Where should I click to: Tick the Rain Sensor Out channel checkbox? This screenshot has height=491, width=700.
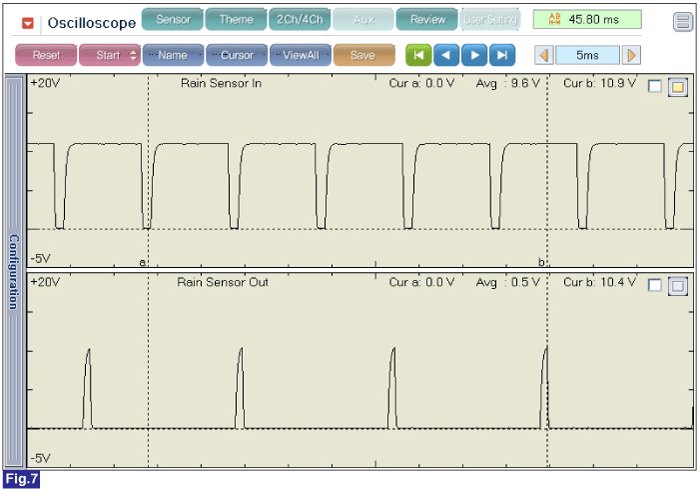(x=654, y=285)
